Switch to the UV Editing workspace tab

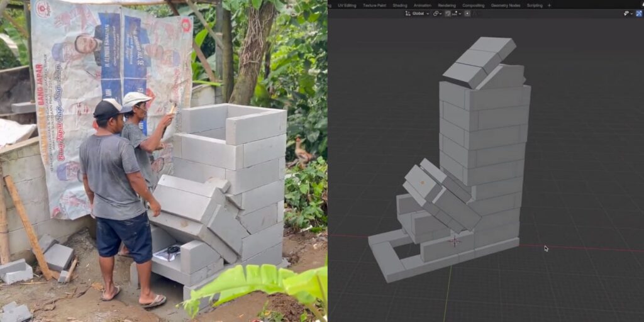click(x=347, y=5)
